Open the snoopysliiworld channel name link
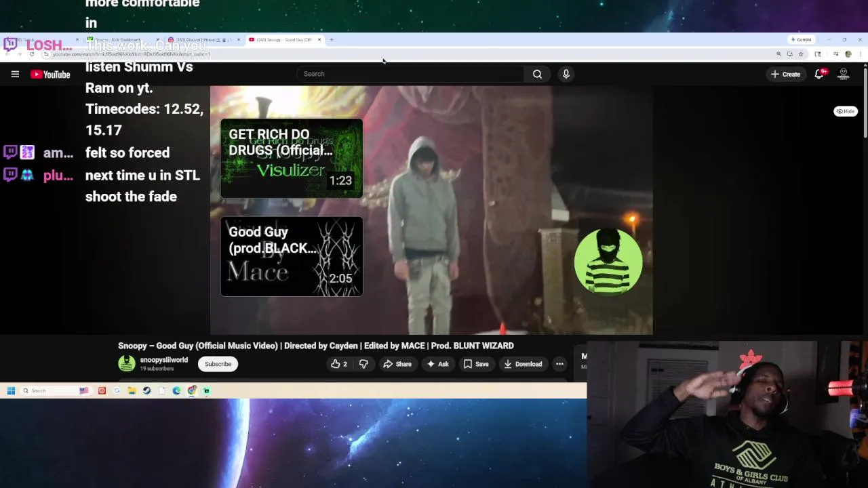The width and height of the screenshot is (868, 488). (x=164, y=360)
